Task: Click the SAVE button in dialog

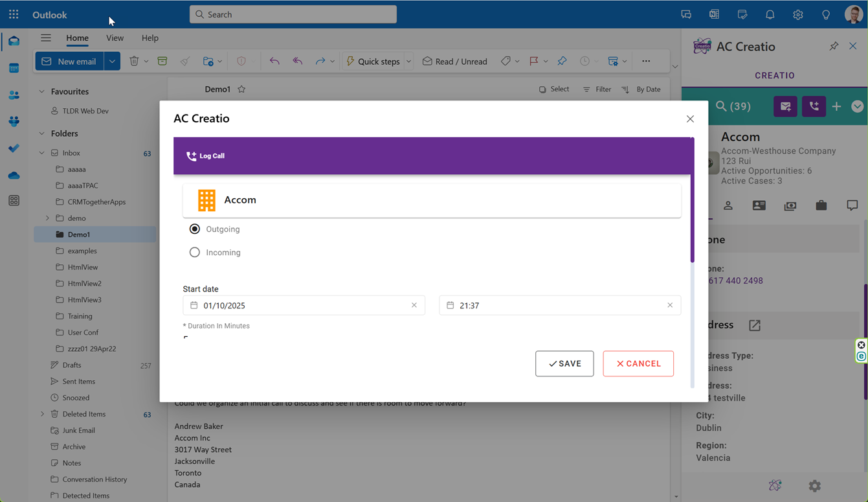Action: pos(564,363)
